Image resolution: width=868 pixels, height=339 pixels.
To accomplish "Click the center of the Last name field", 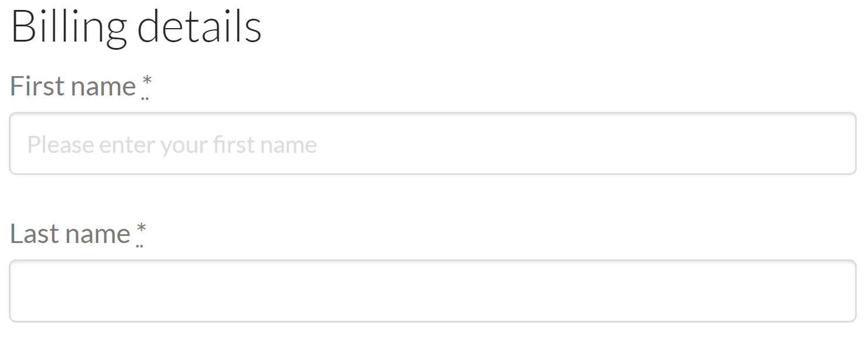I will (x=434, y=291).
